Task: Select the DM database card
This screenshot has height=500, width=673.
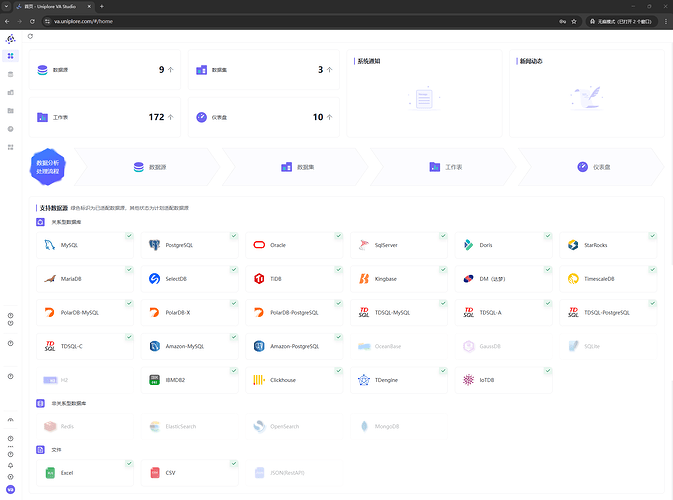Action: (504, 279)
